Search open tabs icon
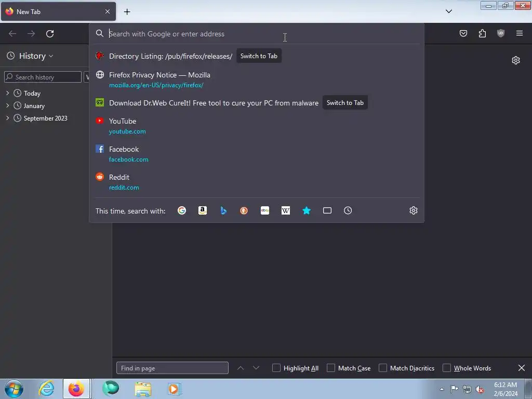 tap(327, 210)
